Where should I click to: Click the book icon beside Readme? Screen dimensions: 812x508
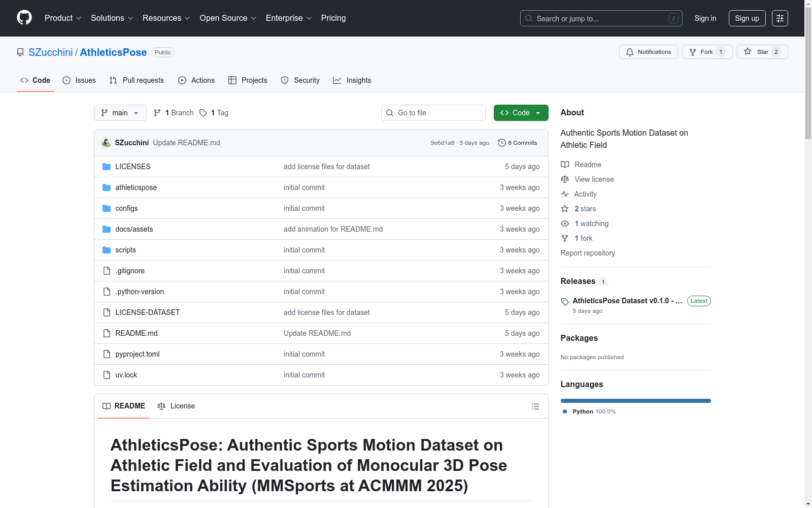coord(565,165)
